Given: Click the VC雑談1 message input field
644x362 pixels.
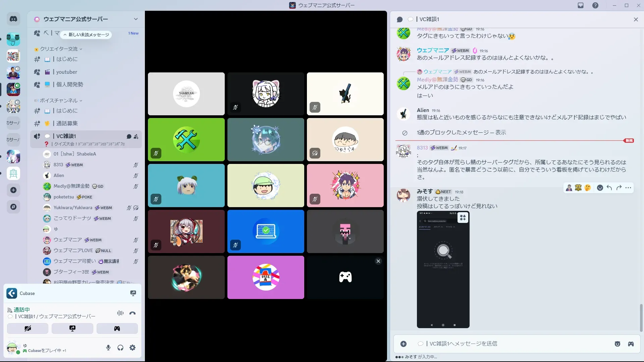Looking at the screenshot, I should (x=503, y=344).
